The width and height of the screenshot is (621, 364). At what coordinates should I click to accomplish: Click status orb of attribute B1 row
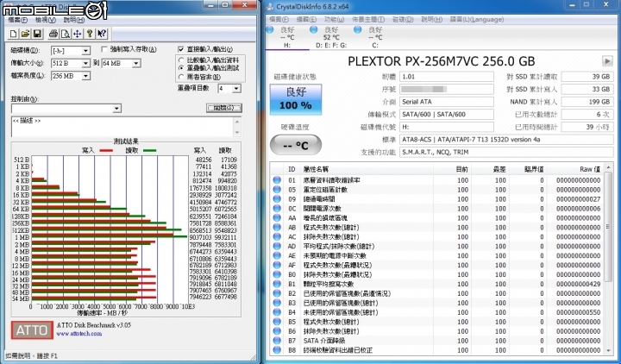[x=277, y=284]
